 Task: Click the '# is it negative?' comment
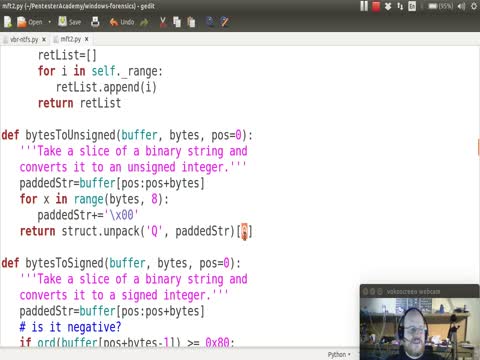coord(70,327)
